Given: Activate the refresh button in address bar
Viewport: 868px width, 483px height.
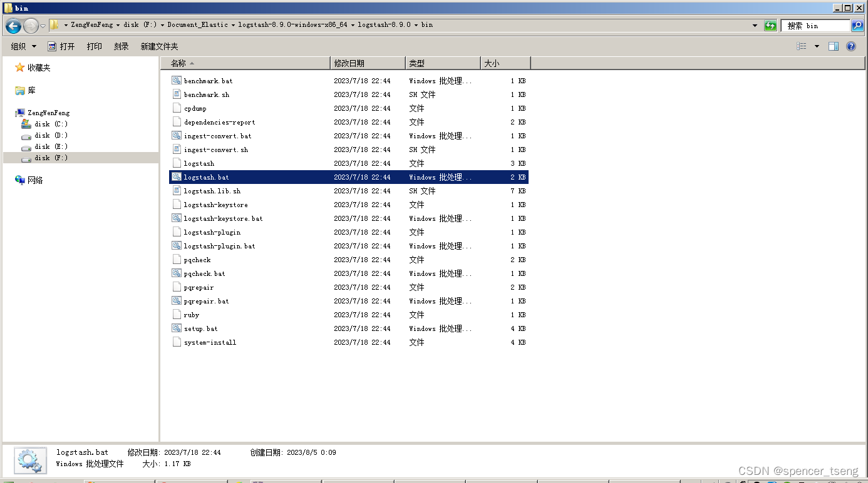Looking at the screenshot, I should pyautogui.click(x=770, y=25).
